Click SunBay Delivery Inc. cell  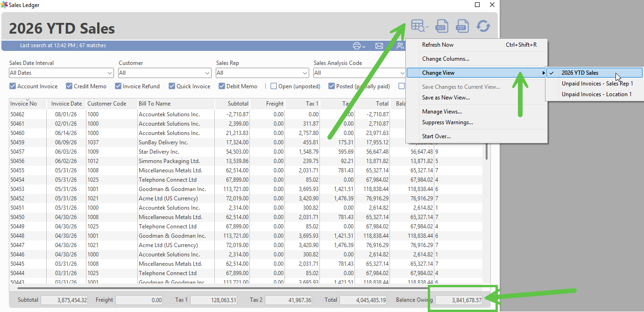click(x=176, y=142)
